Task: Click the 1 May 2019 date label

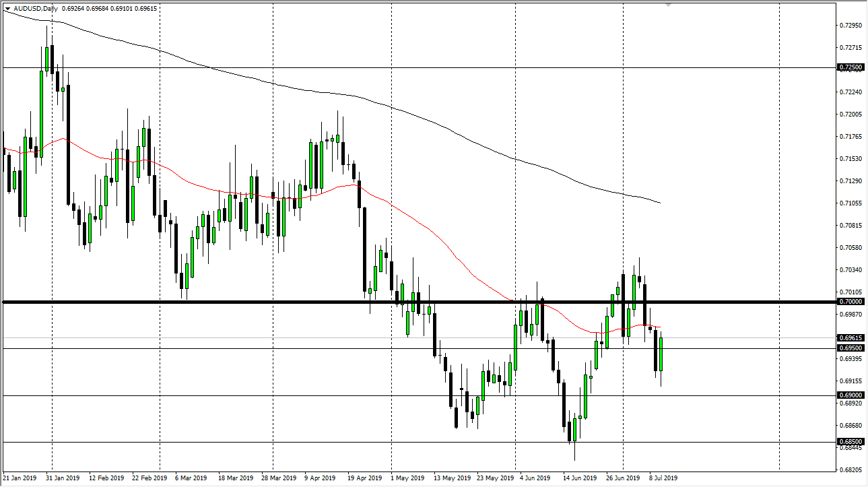Action: coord(408,478)
